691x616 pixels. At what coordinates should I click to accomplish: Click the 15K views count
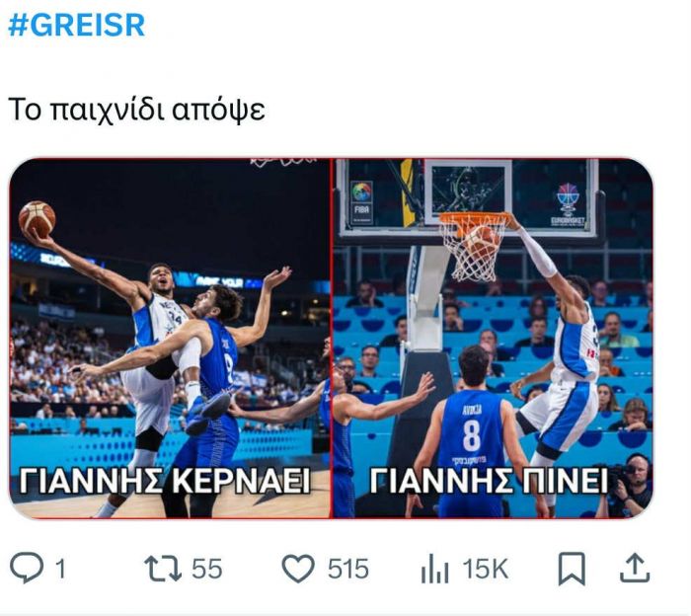pos(486,570)
